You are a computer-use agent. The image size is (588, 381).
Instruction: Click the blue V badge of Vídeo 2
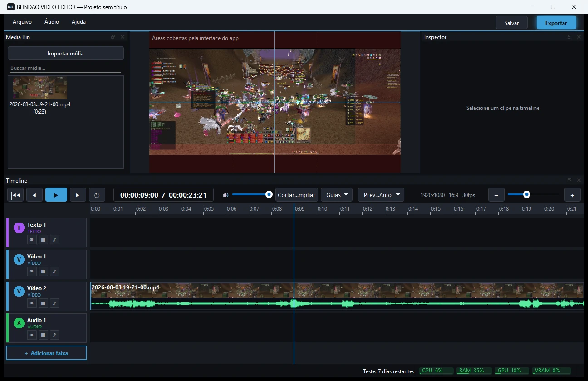click(x=19, y=292)
